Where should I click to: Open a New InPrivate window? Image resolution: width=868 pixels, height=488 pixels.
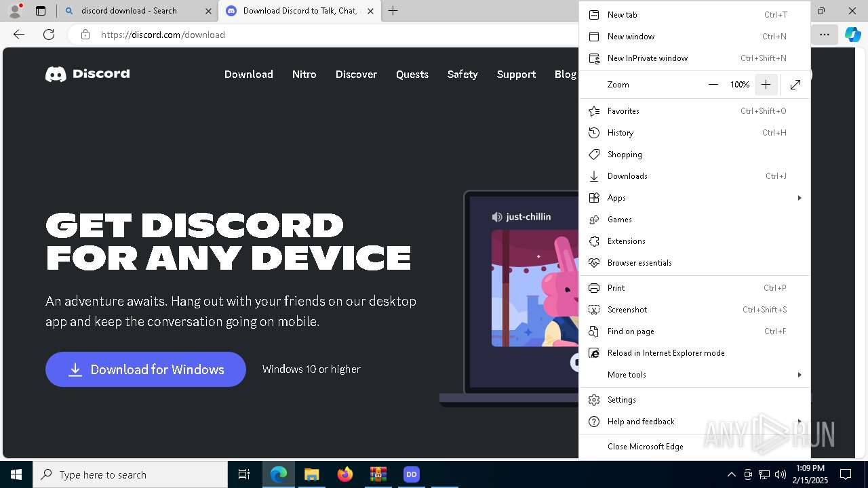[x=694, y=58]
